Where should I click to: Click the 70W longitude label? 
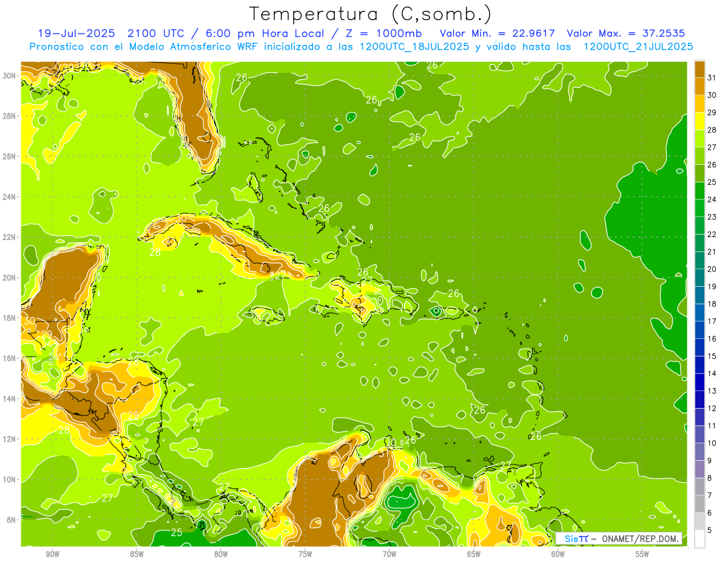tap(389, 554)
